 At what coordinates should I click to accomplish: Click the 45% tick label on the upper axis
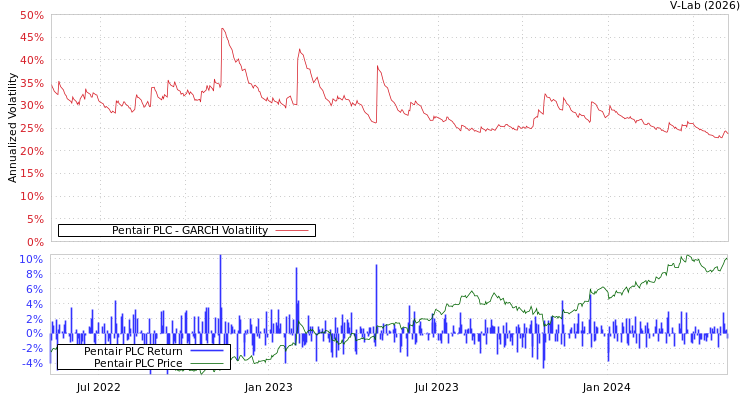point(31,38)
